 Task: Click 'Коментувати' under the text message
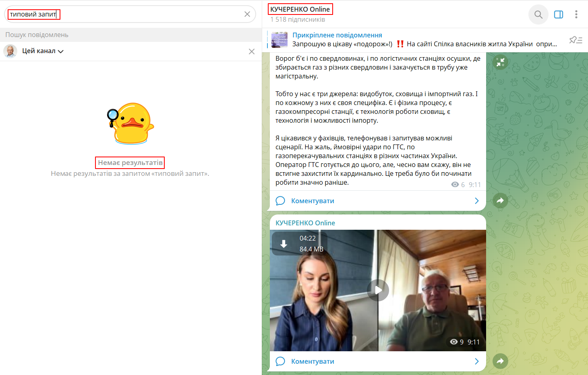313,201
